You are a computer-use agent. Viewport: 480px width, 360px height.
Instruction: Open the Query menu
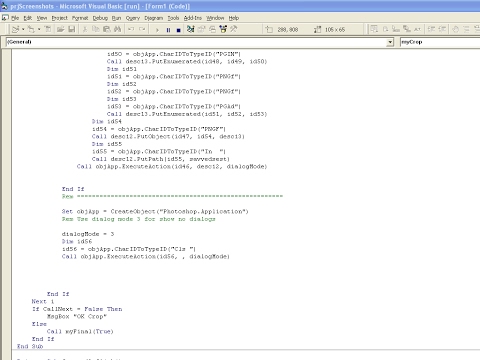tap(133, 18)
